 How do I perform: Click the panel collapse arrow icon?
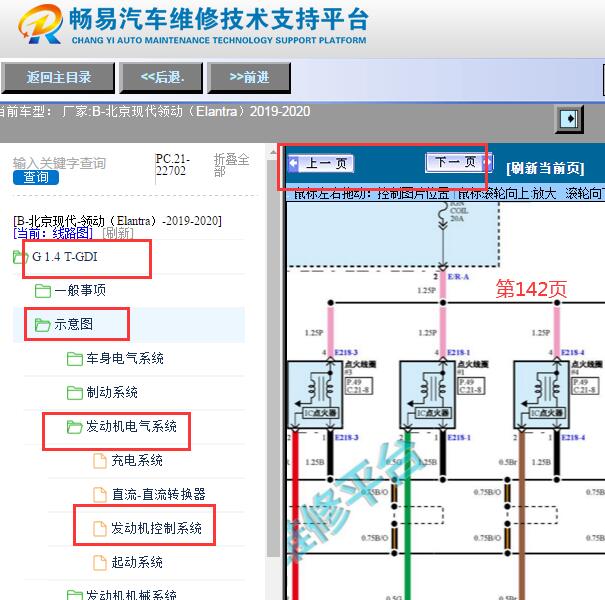[569, 118]
